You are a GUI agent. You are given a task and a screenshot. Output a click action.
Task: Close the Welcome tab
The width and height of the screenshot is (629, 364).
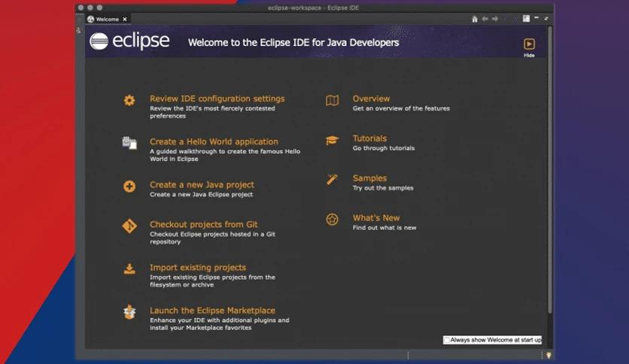click(125, 20)
